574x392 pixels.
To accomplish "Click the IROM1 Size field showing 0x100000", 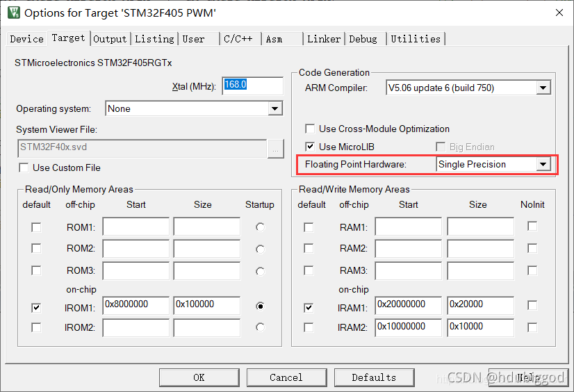I will 207,305.
